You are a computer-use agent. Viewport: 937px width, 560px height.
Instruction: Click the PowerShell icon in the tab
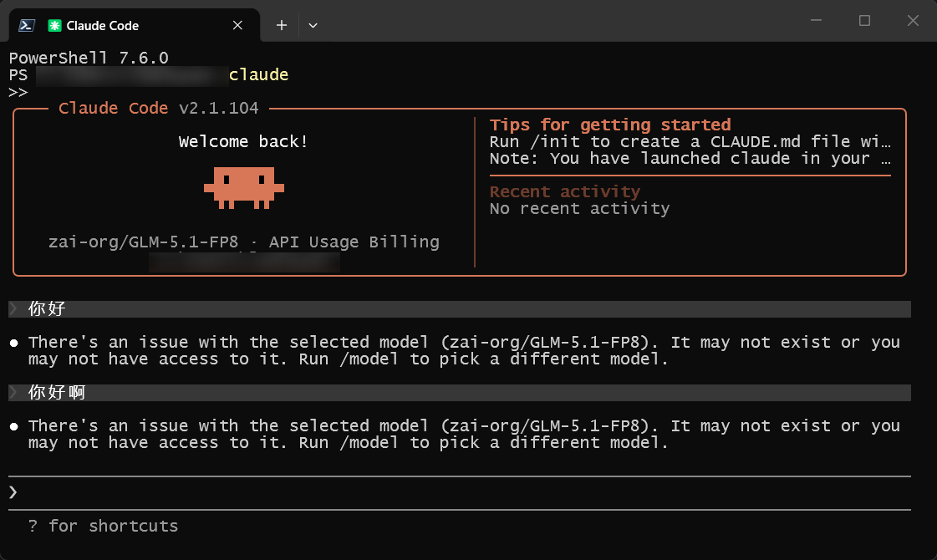(26, 25)
